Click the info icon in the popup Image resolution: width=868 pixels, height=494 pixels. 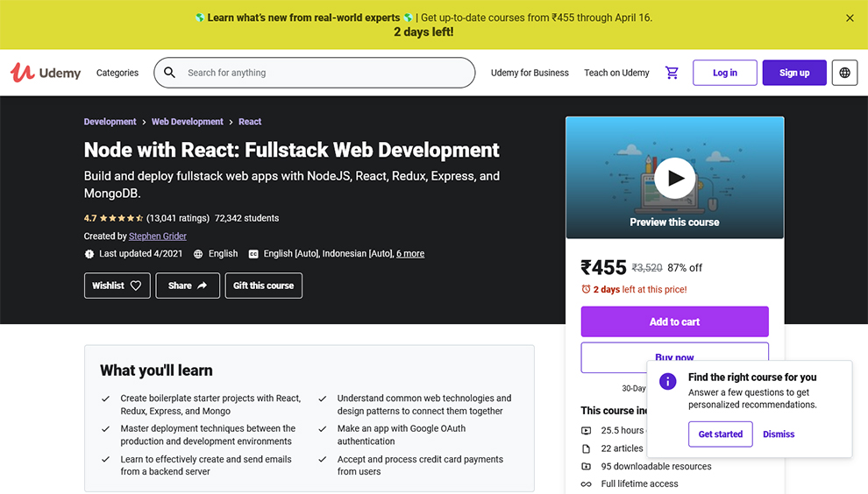(667, 381)
